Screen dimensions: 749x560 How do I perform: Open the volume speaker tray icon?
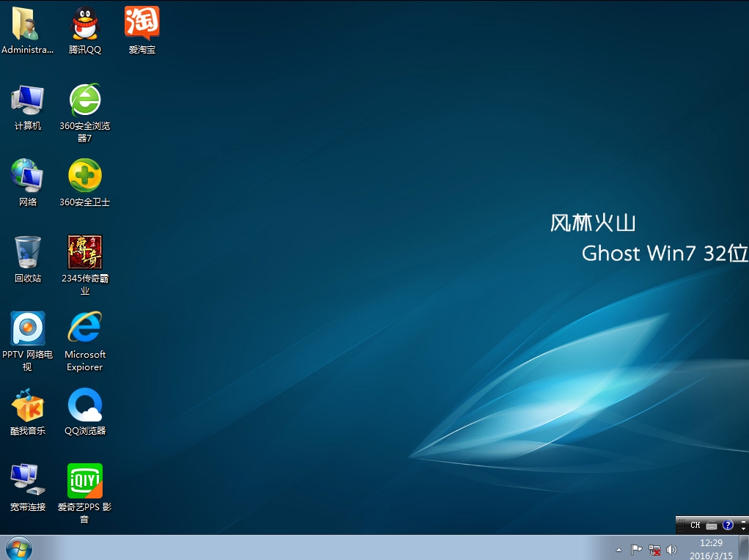tap(671, 550)
